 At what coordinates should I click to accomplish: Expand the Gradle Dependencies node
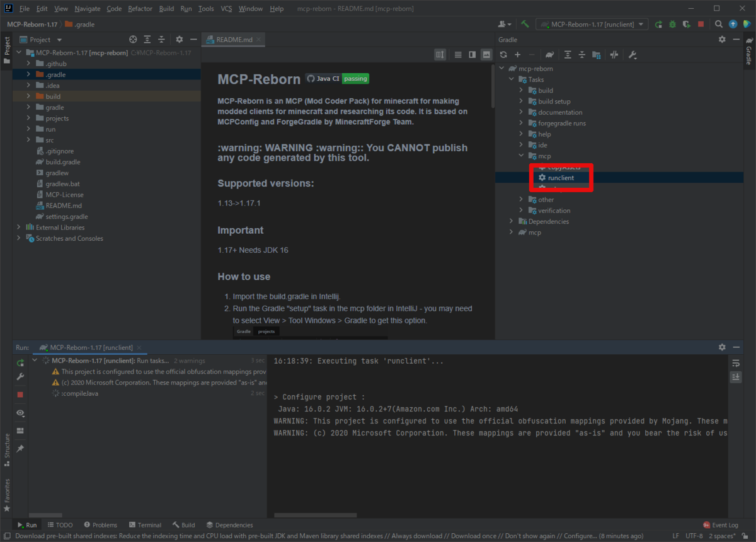pyautogui.click(x=511, y=221)
